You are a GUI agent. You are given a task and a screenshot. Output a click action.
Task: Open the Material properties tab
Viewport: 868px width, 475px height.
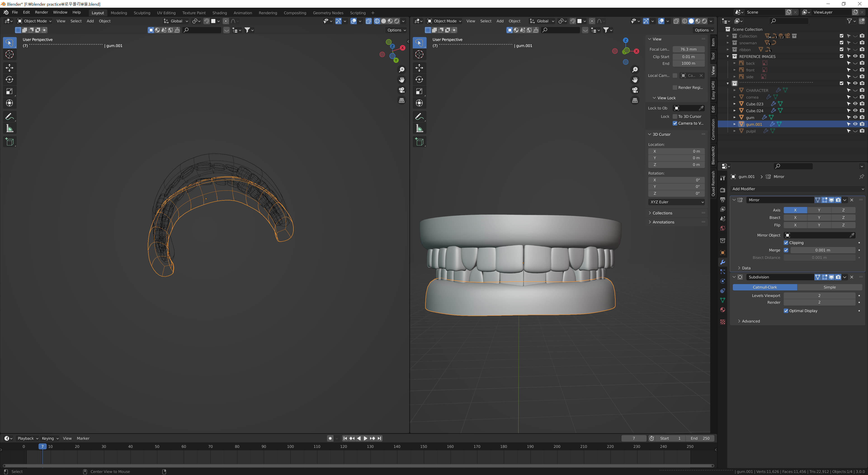click(x=722, y=310)
